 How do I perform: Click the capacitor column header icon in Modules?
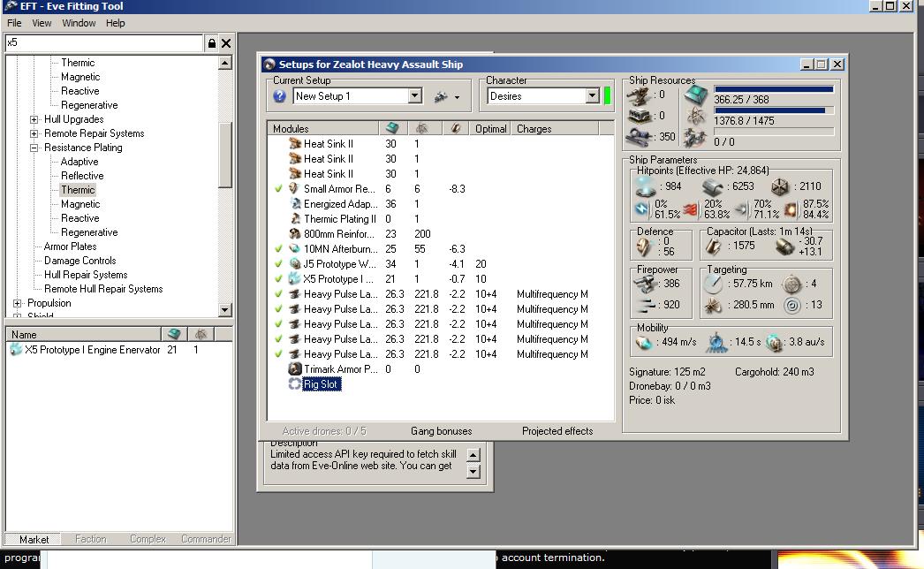455,128
